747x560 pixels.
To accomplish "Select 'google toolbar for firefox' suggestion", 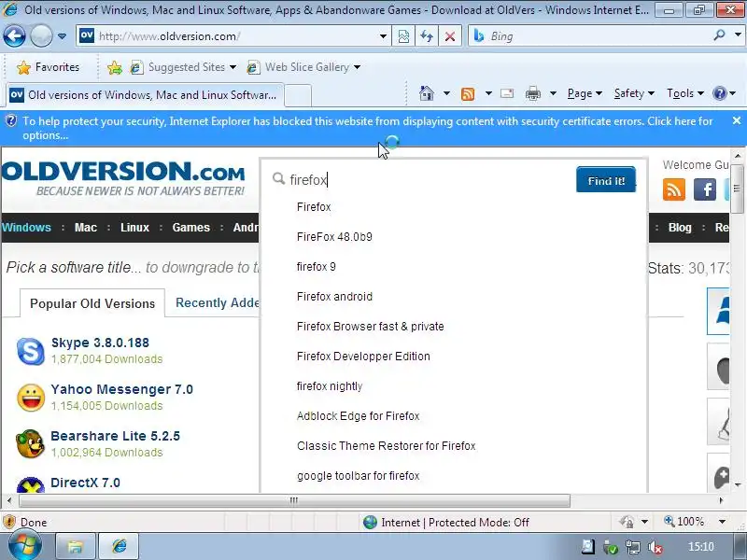I will (x=358, y=476).
